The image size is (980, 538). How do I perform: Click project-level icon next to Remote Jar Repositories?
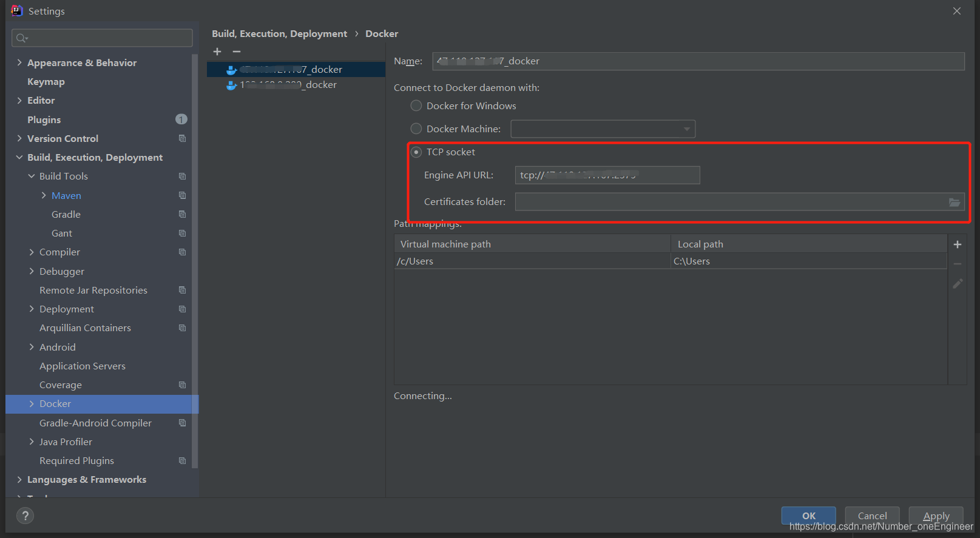pyautogui.click(x=182, y=290)
